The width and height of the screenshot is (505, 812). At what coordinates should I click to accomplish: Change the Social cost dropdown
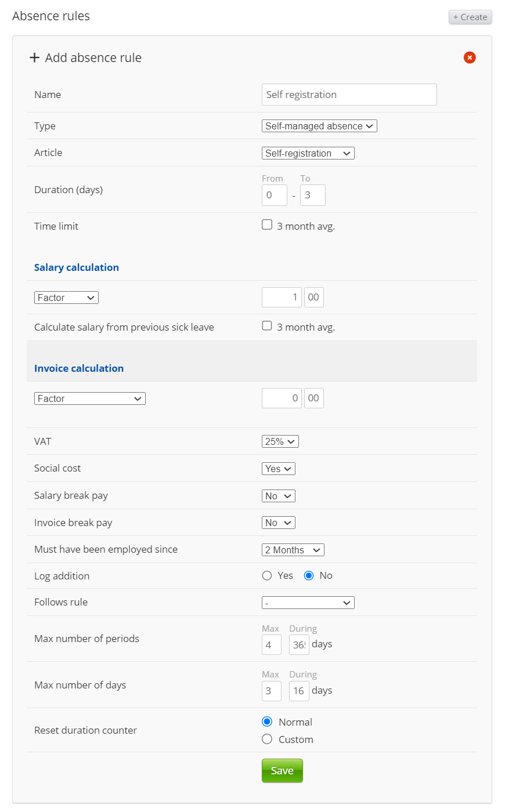pos(278,469)
